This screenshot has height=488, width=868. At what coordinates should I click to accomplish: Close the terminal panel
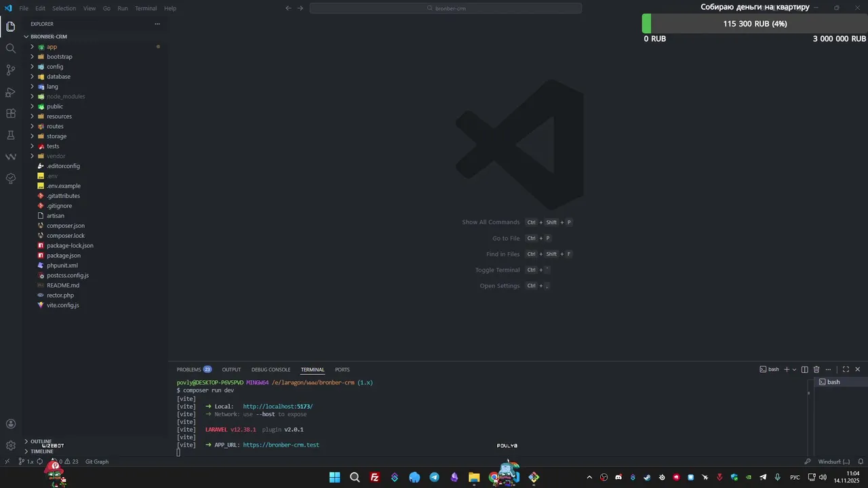tap(857, 369)
